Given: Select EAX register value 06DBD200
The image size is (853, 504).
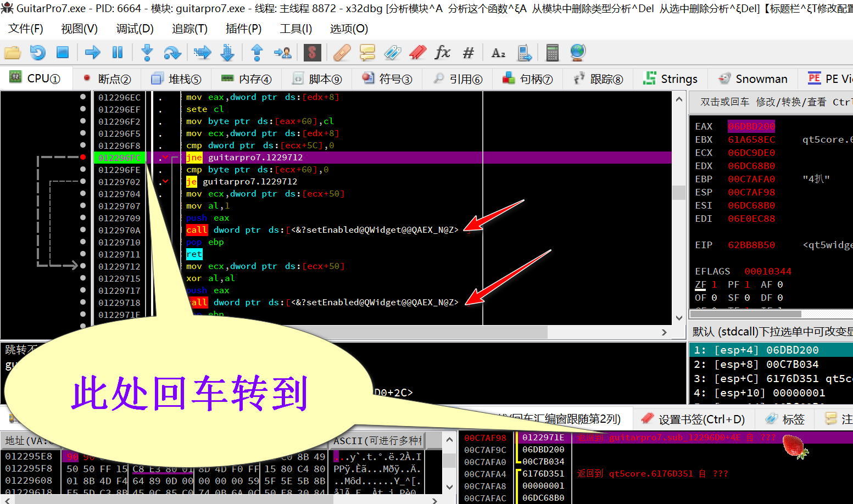Looking at the screenshot, I should [751, 126].
